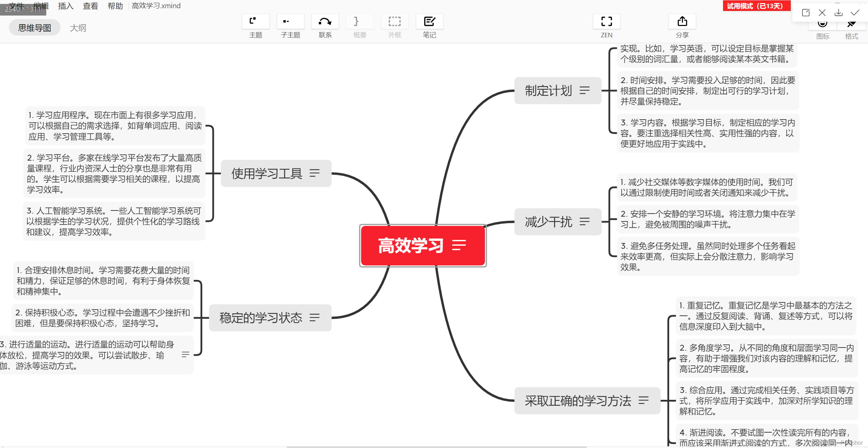
Task: Click the 帮助 menu
Action: (115, 6)
